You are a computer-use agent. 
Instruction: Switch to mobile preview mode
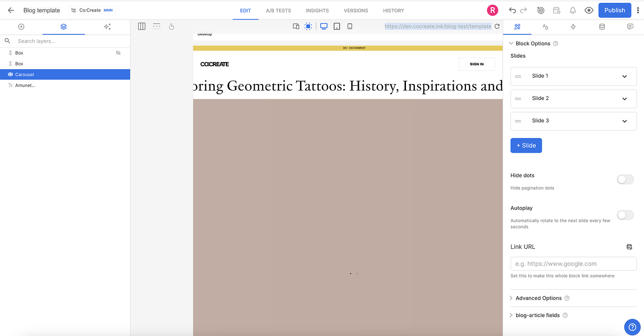tap(350, 26)
